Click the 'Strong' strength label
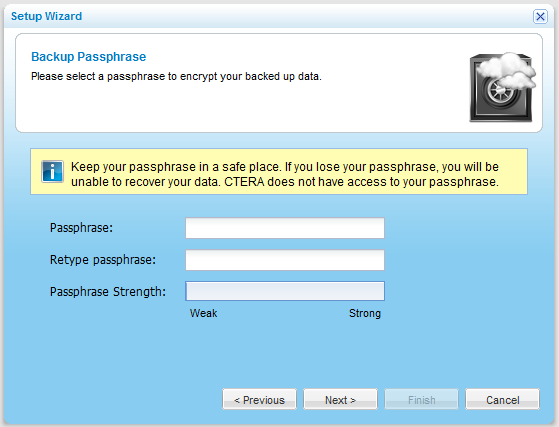The width and height of the screenshot is (559, 427). 365,313
